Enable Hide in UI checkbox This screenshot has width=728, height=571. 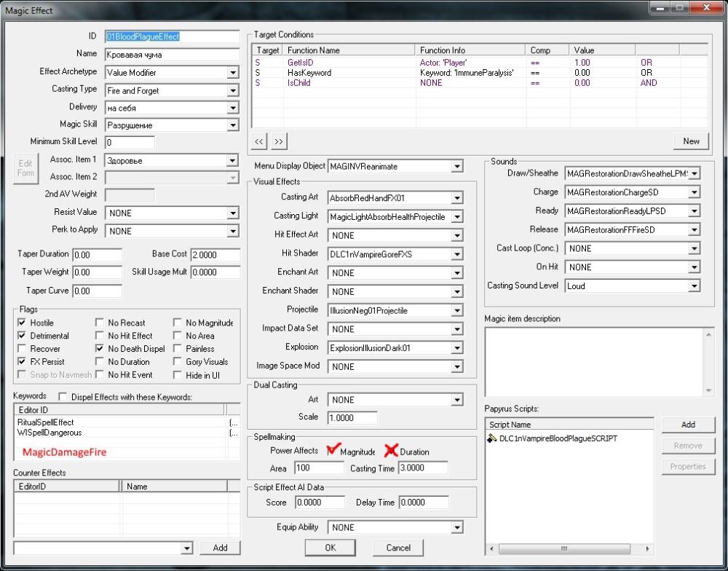(x=178, y=375)
